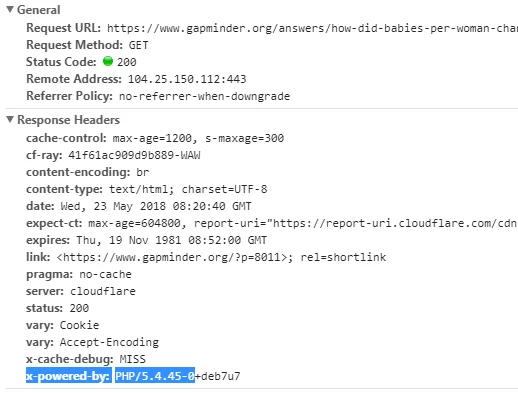Click the Referrer Policy value
This screenshot has height=393, width=518.
(204, 96)
